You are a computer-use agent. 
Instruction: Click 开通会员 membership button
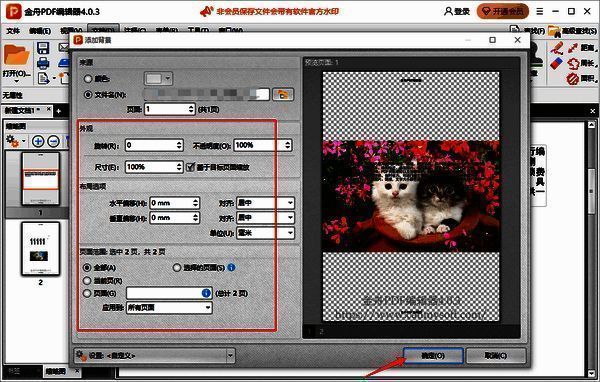[503, 11]
